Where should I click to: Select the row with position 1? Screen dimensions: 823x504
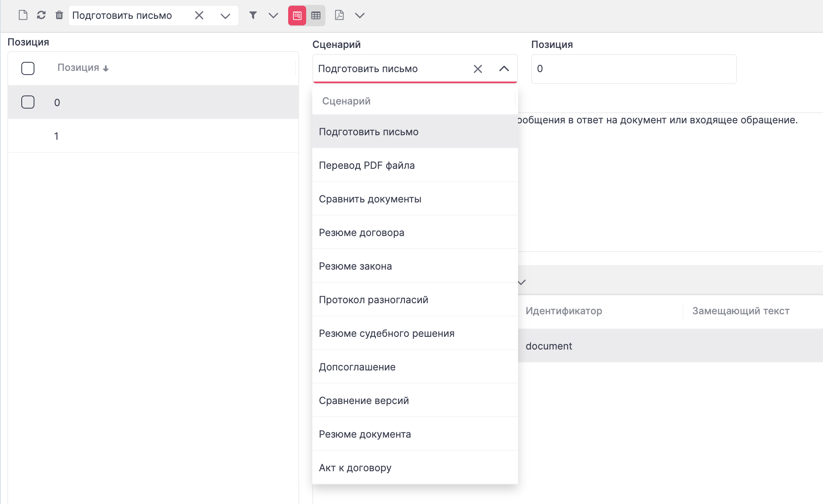pyautogui.click(x=153, y=136)
